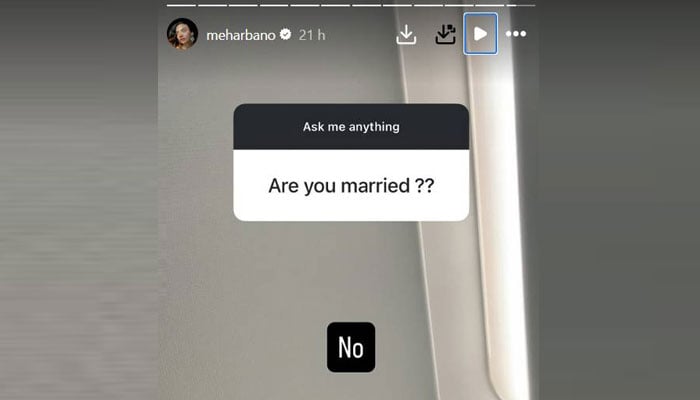Select the ninth story progress segment
This screenshot has width=700, height=400.
point(428,5)
